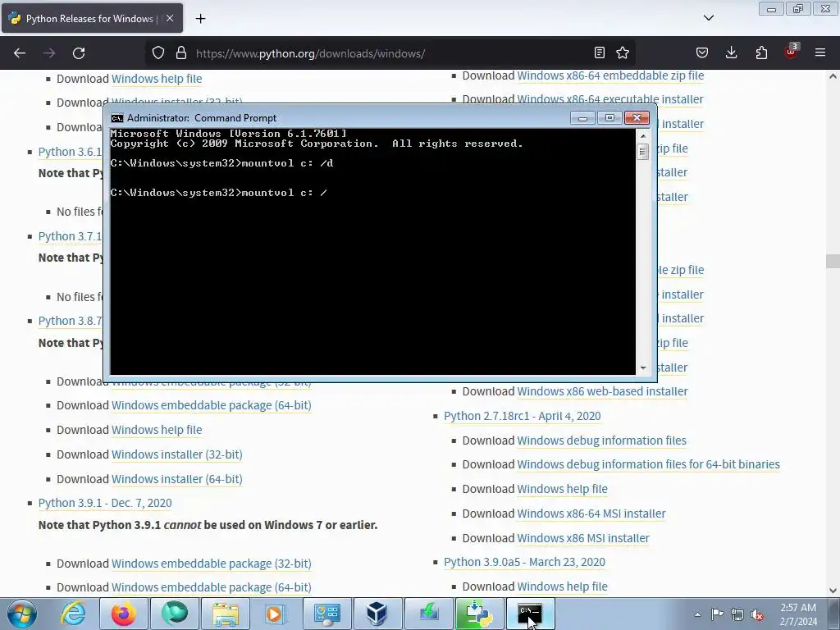Open the VirtualBox cube taskbar icon

pos(377,614)
